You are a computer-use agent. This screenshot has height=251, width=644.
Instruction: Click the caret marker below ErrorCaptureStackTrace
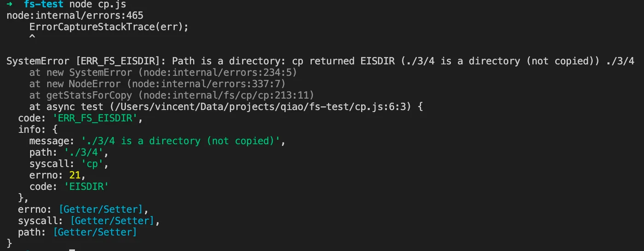point(32,38)
